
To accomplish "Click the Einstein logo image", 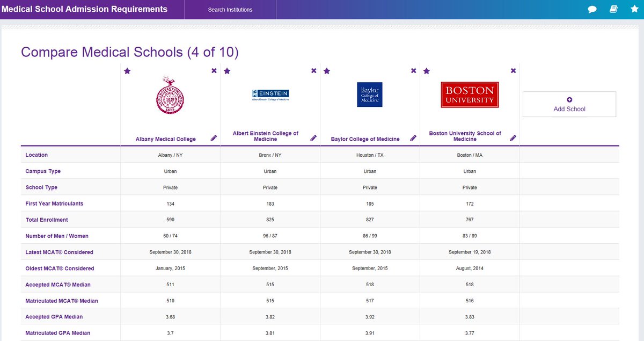I will (x=270, y=95).
